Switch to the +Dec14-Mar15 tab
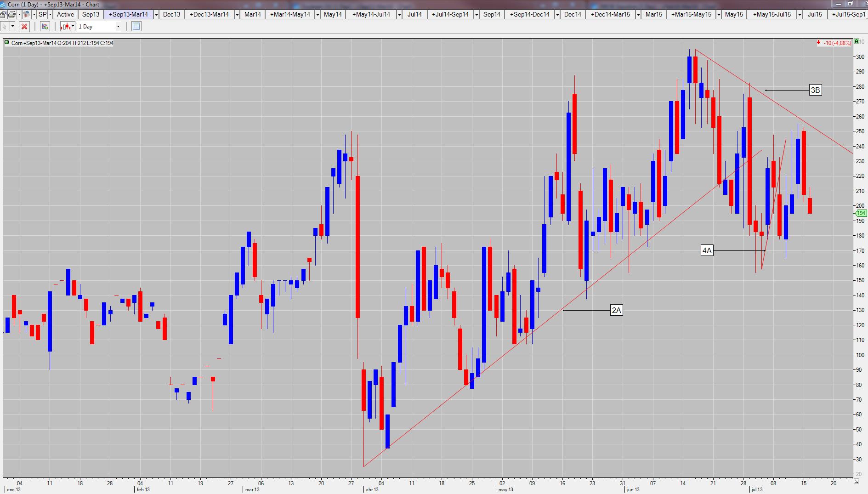 click(611, 14)
